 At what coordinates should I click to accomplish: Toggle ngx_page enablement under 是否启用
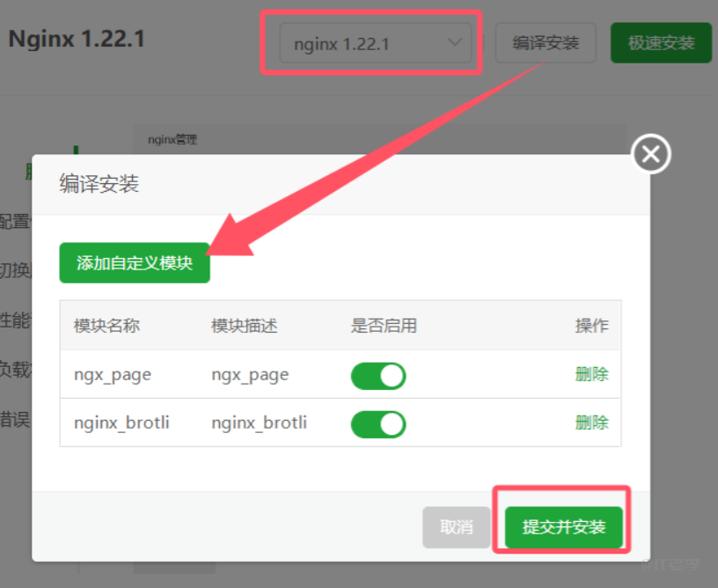pos(377,375)
